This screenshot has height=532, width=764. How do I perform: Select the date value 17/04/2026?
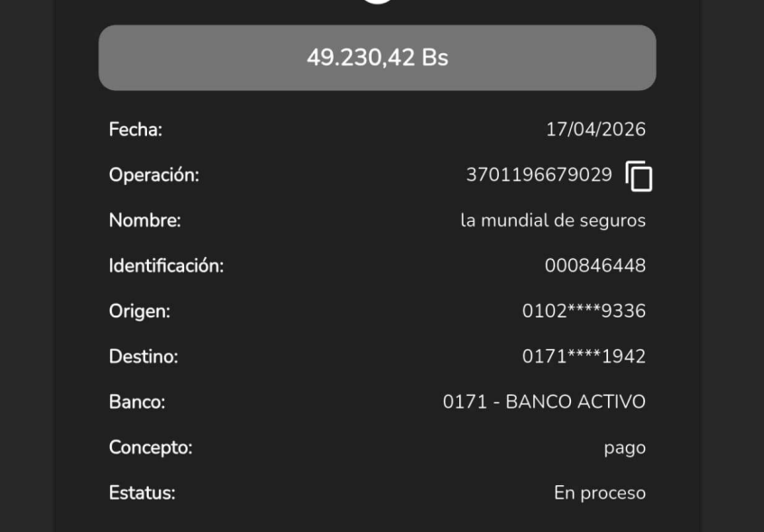595,130
